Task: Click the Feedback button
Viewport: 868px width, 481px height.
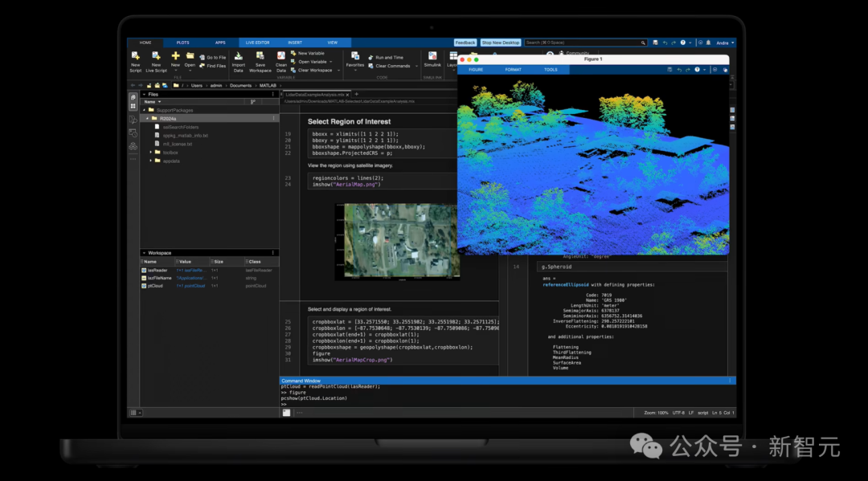Action: pyautogui.click(x=465, y=43)
